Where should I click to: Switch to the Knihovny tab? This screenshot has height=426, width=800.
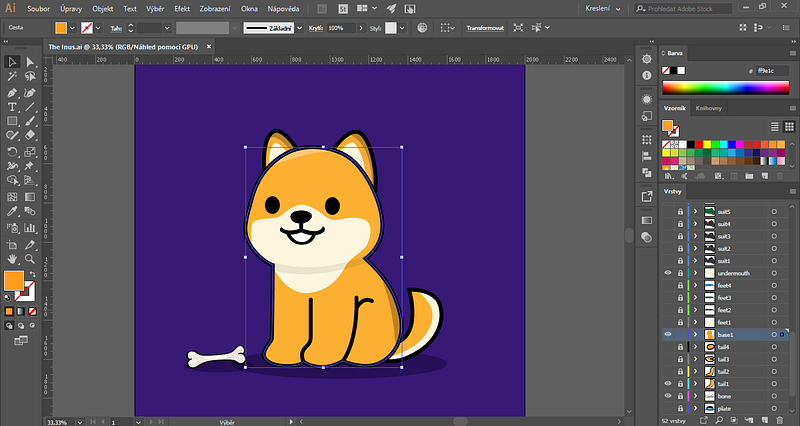pos(710,108)
